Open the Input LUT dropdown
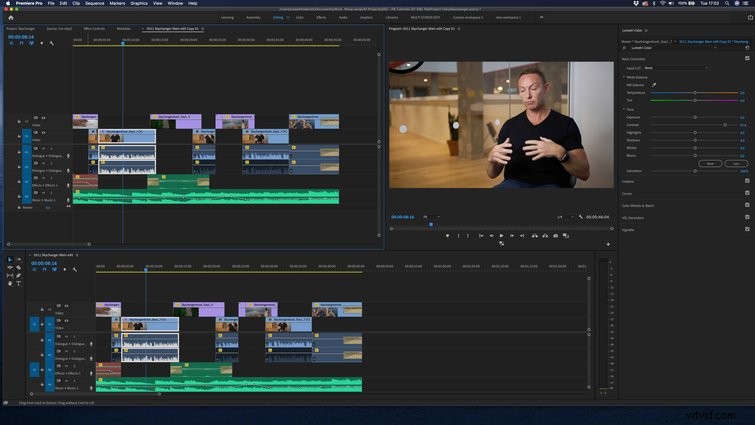 [676, 68]
